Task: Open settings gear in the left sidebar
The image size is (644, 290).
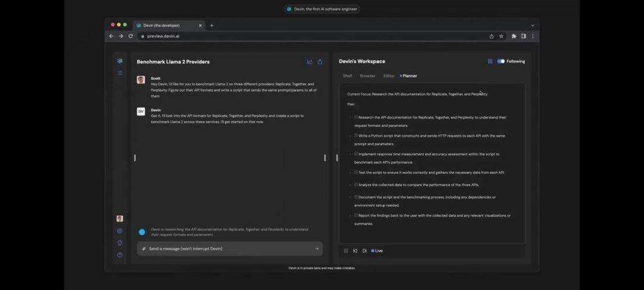Action: coord(120,231)
